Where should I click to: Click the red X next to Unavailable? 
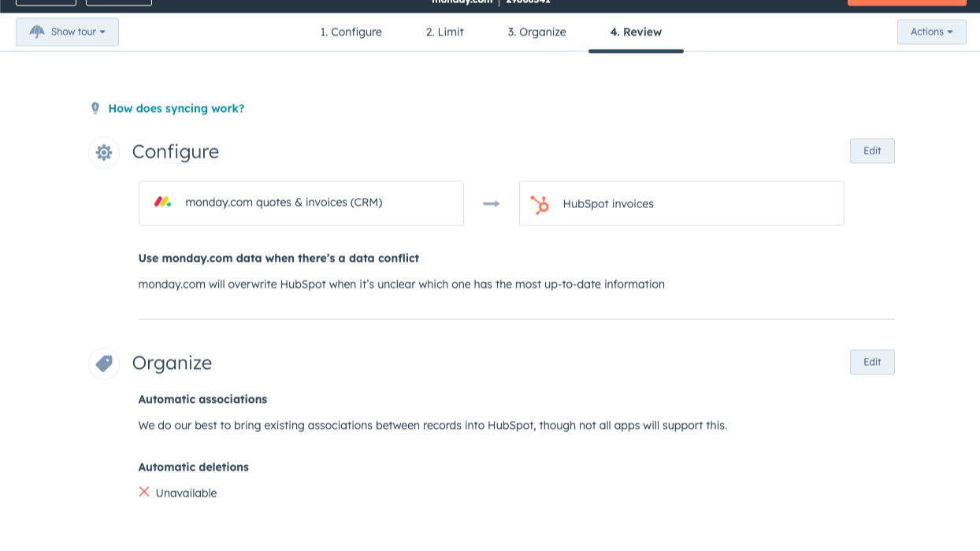(144, 493)
